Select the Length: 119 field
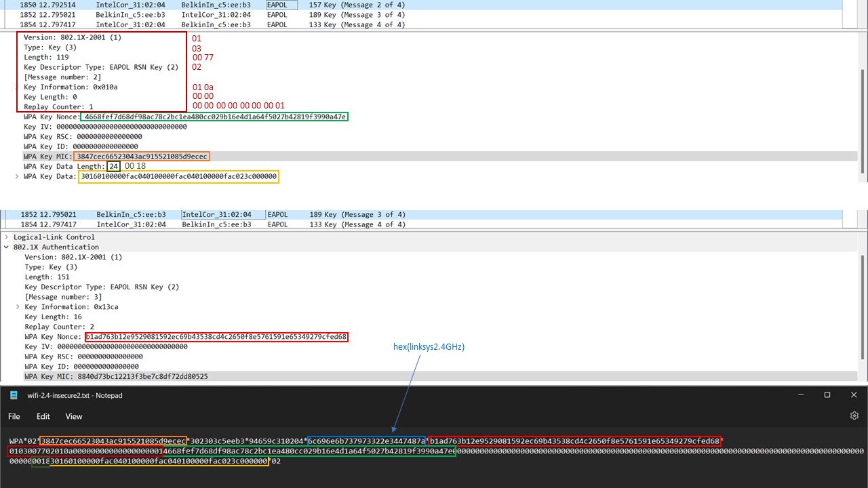This screenshot has height=488, width=868. coord(46,58)
